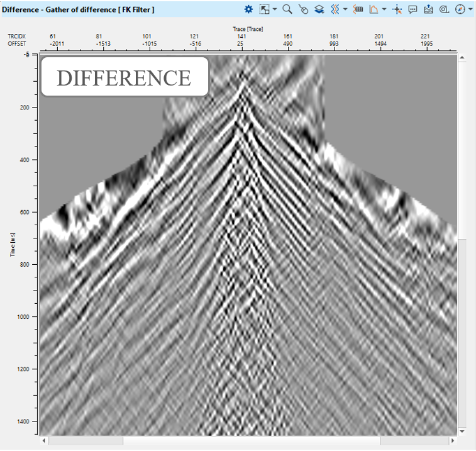Expand the selection tool dropdown arrow
This screenshot has height=451, width=476.
pyautogui.click(x=274, y=9)
